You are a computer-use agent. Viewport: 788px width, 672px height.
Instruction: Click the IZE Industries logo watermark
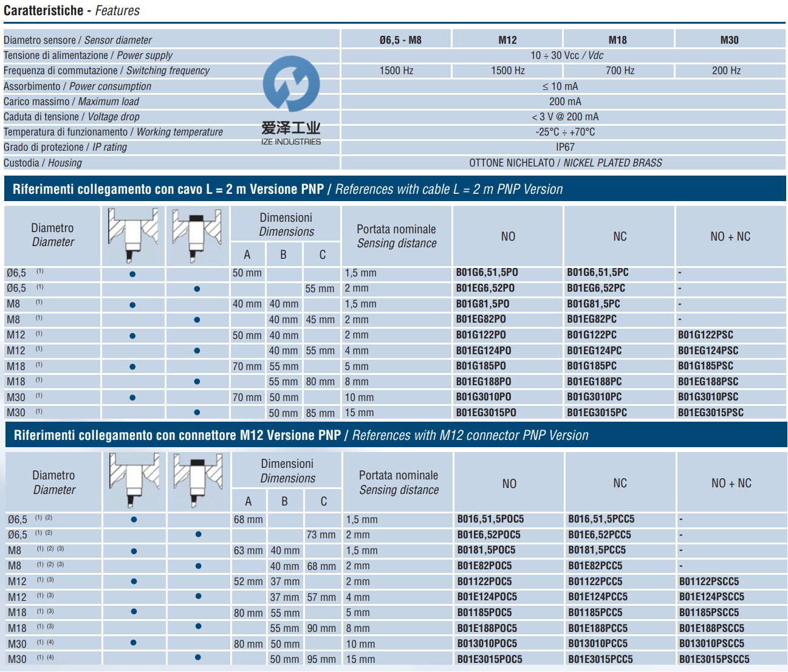291,100
